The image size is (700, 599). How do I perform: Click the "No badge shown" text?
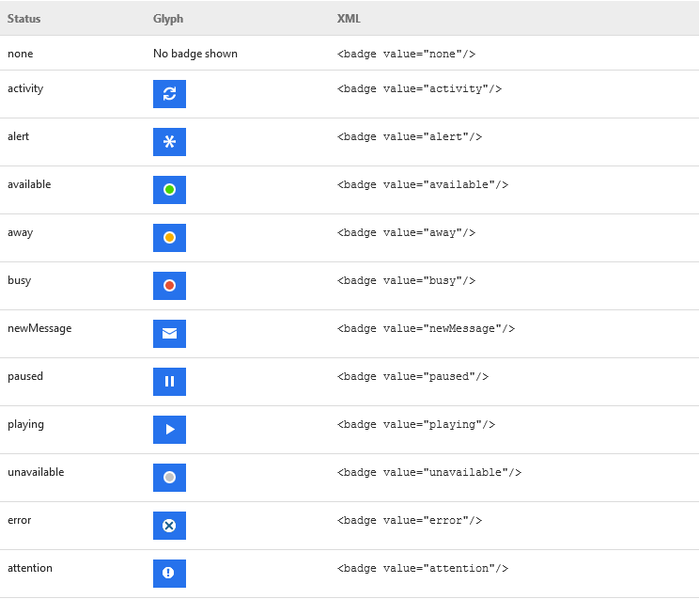pyautogui.click(x=195, y=55)
